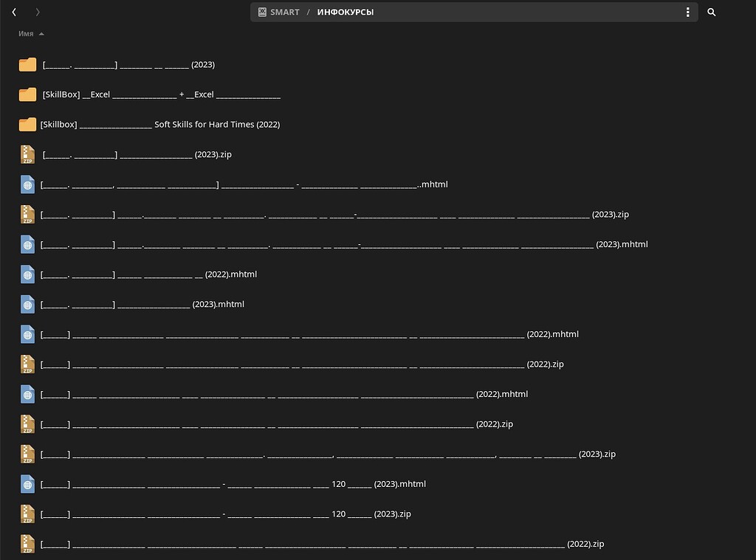The image size is (756, 560).
Task: Click the globe icon of the 120 mhtml file
Action: tap(27, 484)
